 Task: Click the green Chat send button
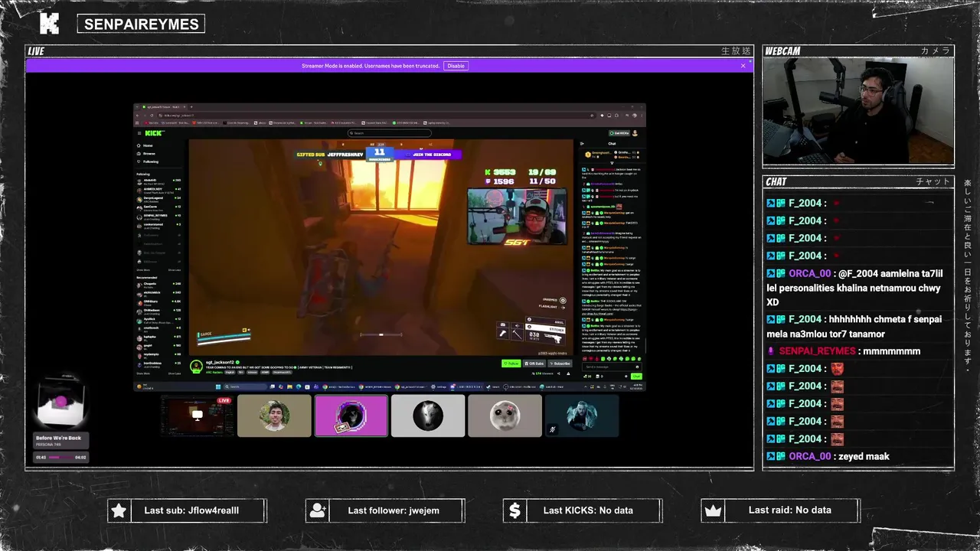pyautogui.click(x=636, y=377)
